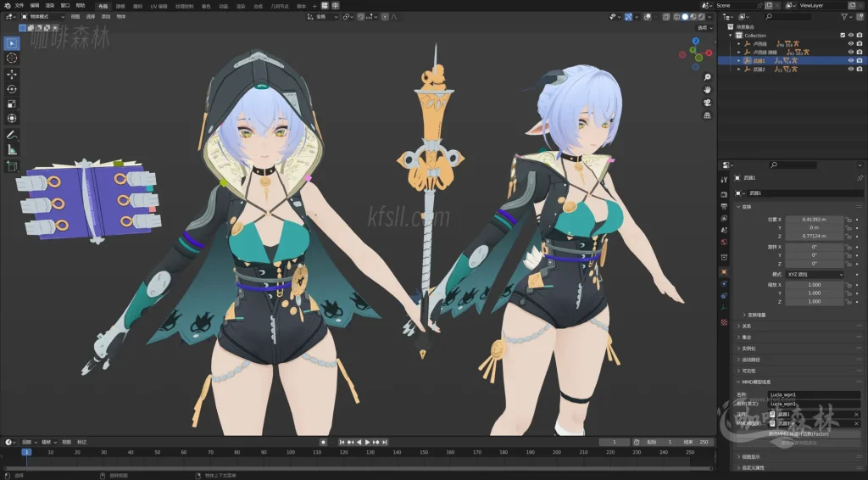This screenshot has width=868, height=480.
Task: Collapse the Collection tree arrow in outliner
Action: (x=731, y=35)
